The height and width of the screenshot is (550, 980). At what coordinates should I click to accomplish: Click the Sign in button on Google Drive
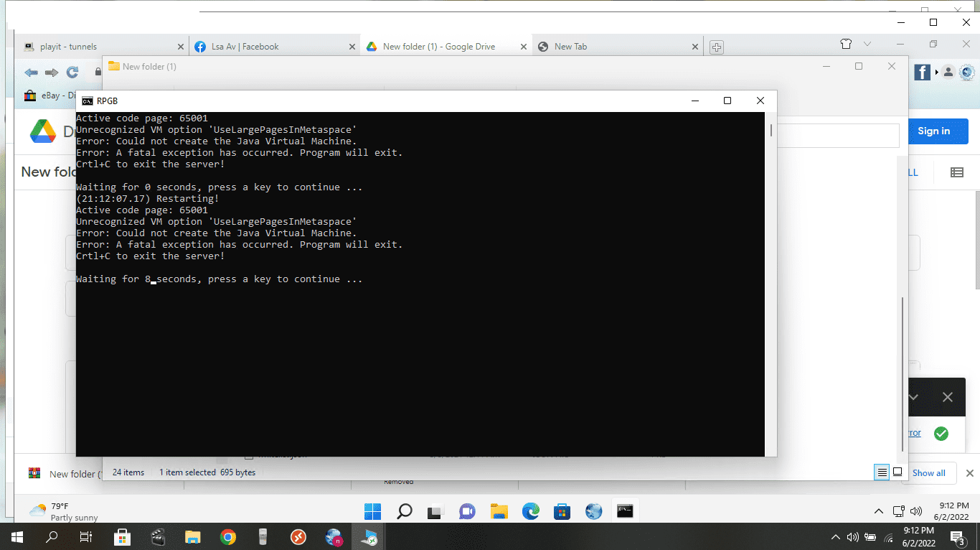pyautogui.click(x=933, y=131)
